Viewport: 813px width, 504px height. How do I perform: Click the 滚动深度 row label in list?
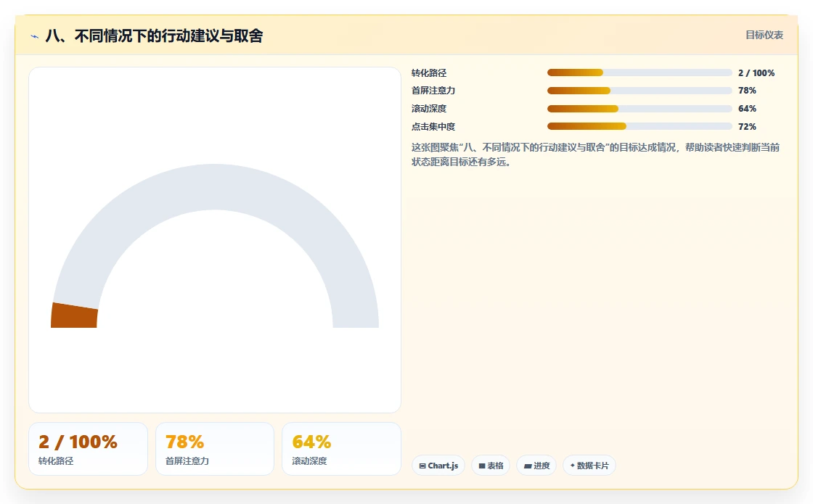pos(429,109)
